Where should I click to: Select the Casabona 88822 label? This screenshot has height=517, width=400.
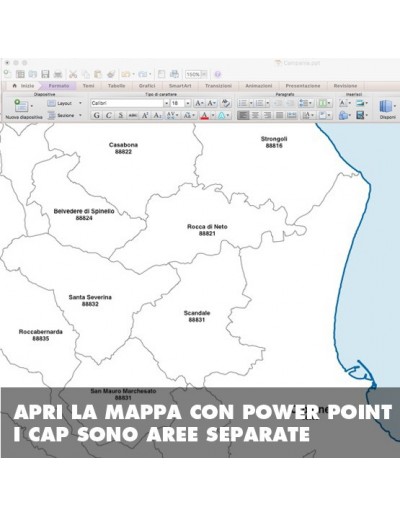coord(123,148)
